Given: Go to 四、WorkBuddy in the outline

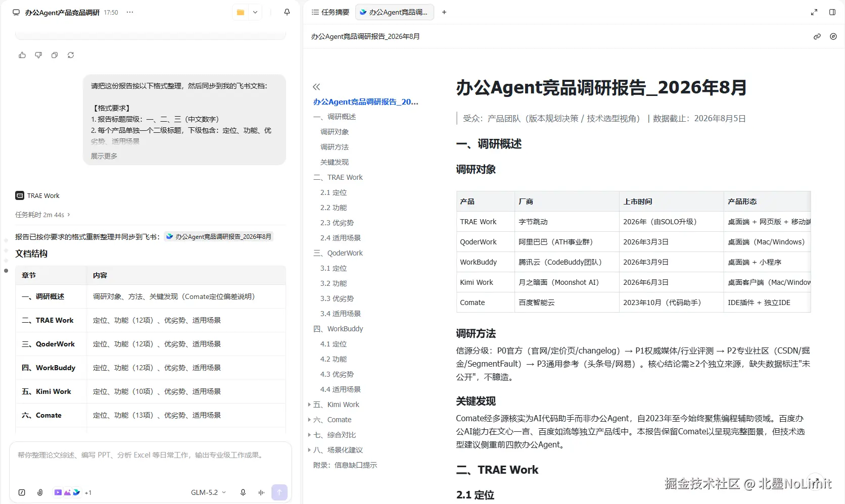Looking at the screenshot, I should click(x=338, y=329).
